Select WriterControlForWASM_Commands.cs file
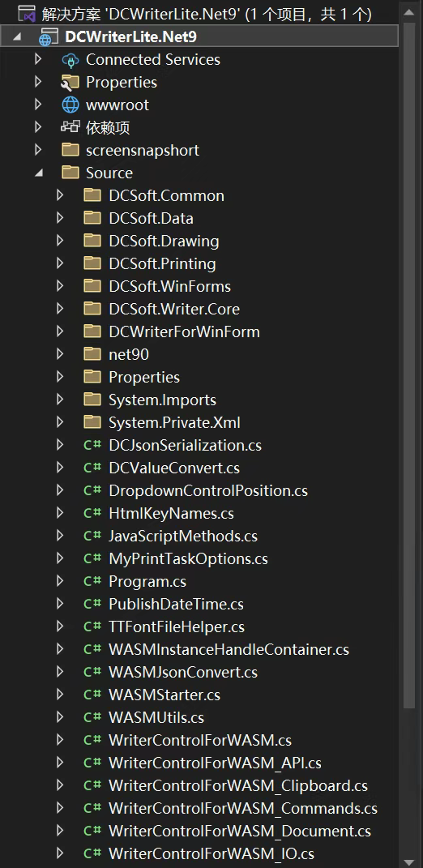The image size is (423, 868). [x=243, y=808]
